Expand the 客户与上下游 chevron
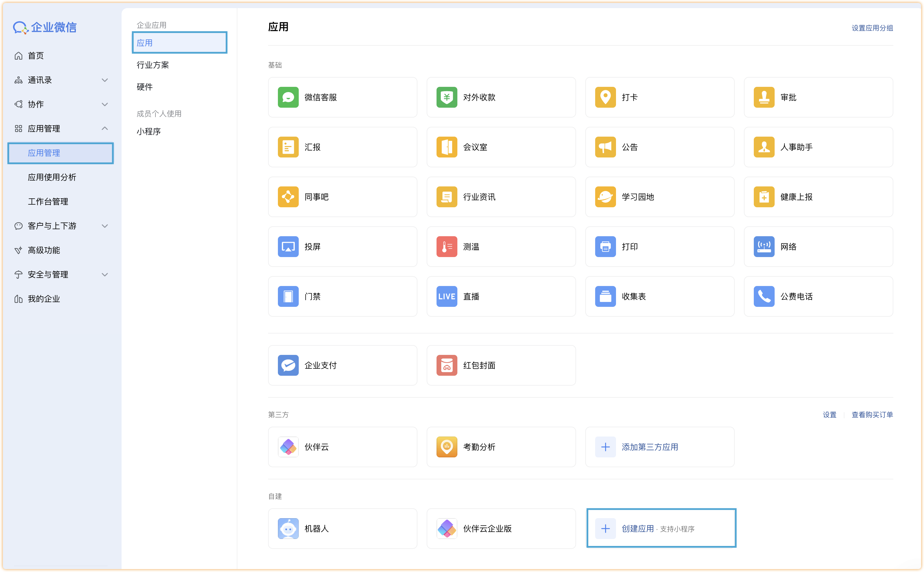Screen dimensions: 924x572 coord(105,226)
